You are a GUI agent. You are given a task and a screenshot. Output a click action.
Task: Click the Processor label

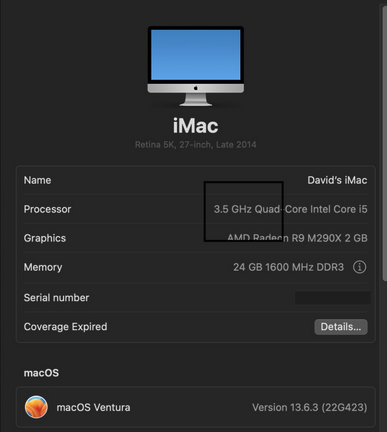(x=47, y=209)
